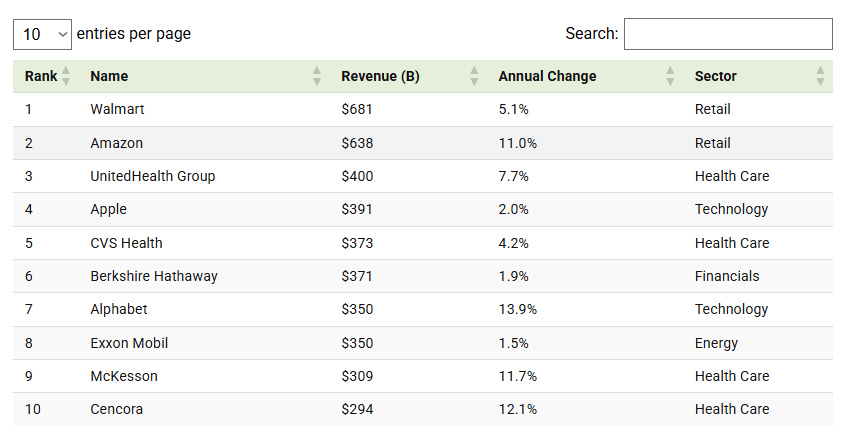Sort by Revenue (B) column arrows

click(x=474, y=76)
